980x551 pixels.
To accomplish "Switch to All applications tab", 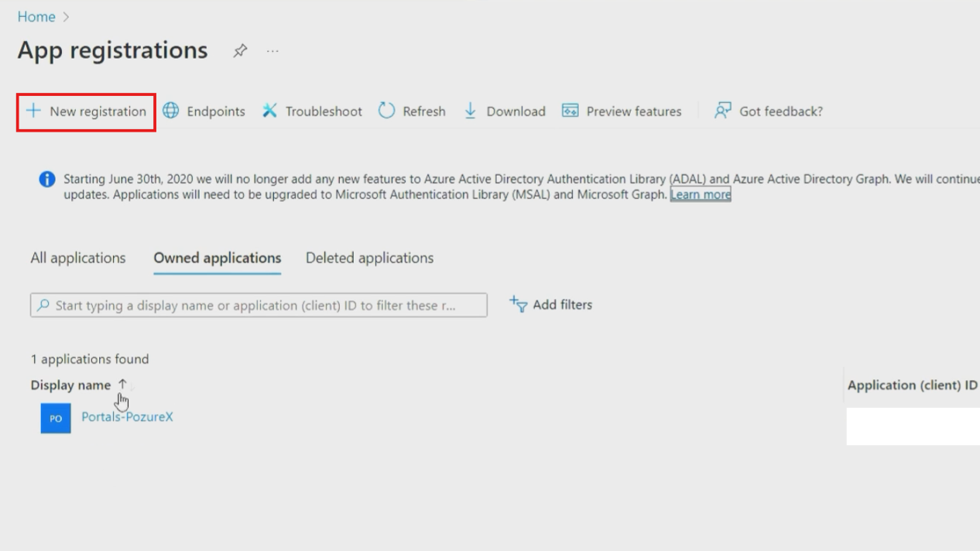I will 78,258.
